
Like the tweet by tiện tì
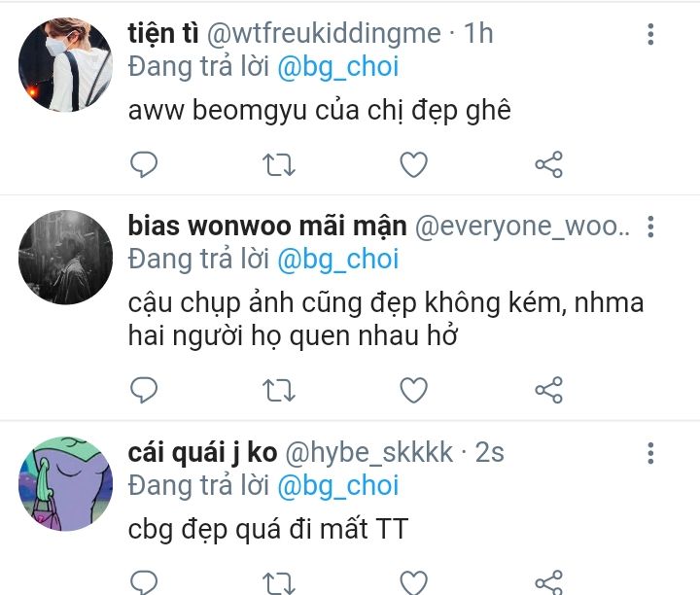(414, 164)
